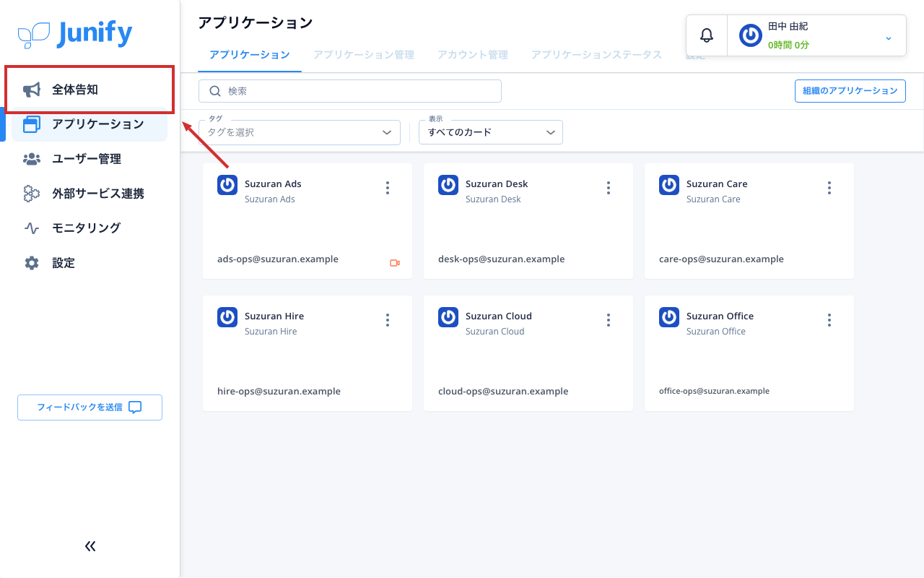Switch to the アプリケーション tab
The image size is (924, 578).
(x=250, y=55)
